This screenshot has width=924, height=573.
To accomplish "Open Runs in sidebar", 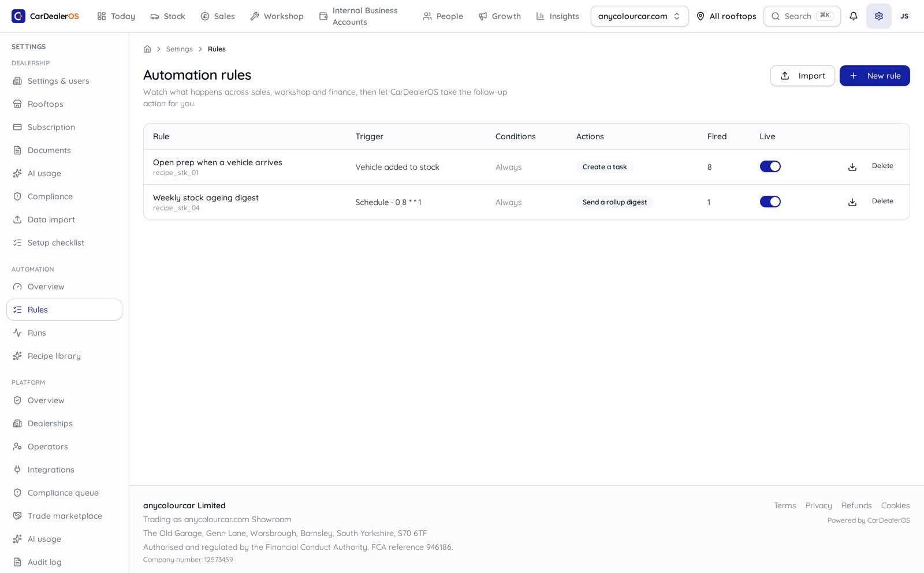I will point(64,333).
